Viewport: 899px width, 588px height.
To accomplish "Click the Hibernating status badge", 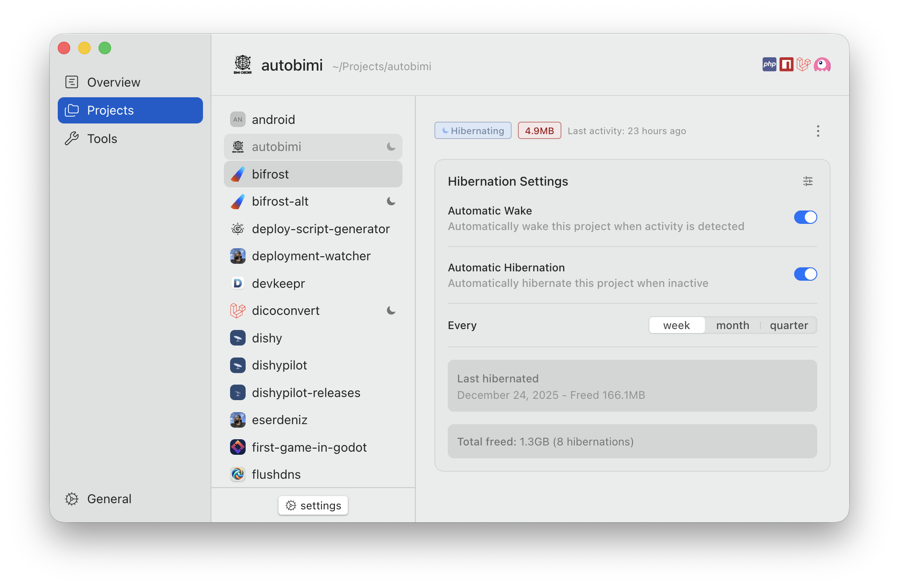I will pos(473,131).
